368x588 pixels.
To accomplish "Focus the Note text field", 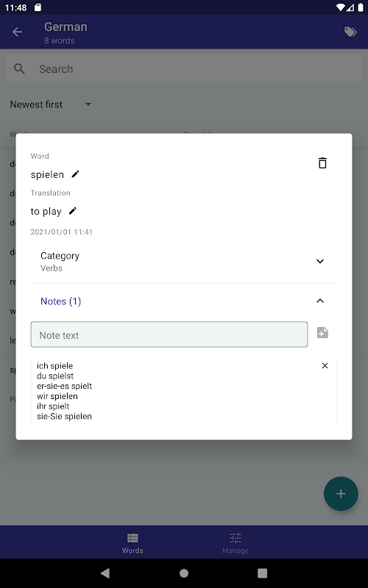I will click(x=169, y=334).
